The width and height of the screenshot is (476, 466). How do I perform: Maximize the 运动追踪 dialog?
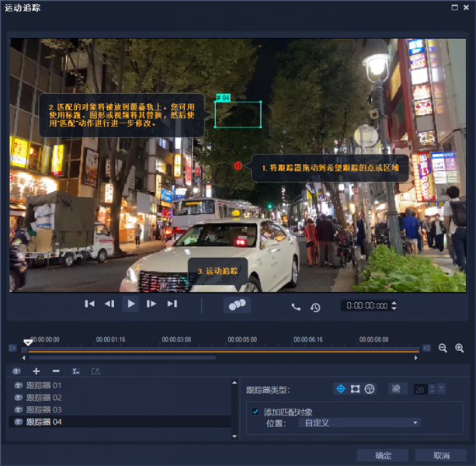(454, 7)
